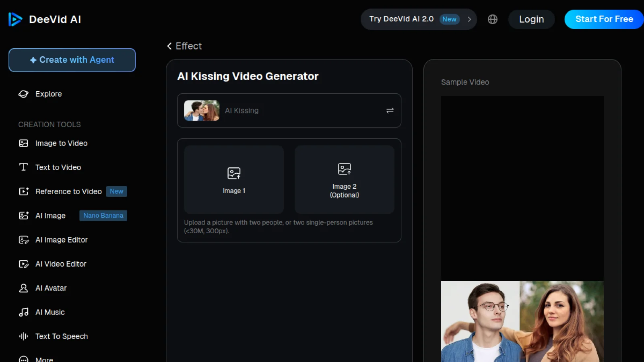Screen dimensions: 644x362
Task: Click the AI Avatar person icon
Action: coord(24,288)
